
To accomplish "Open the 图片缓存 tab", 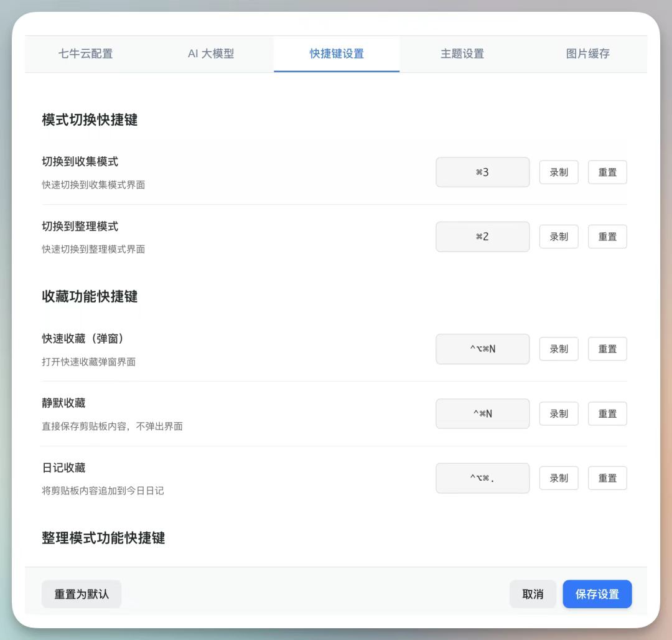I will point(587,54).
